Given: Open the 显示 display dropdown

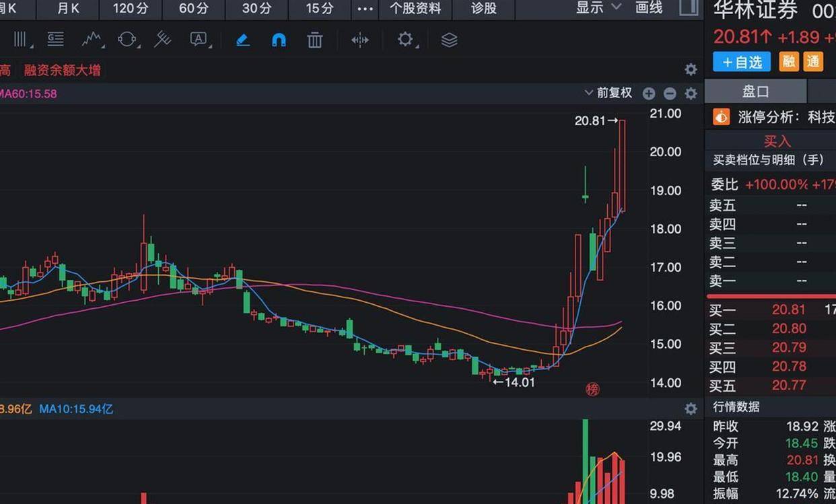Looking at the screenshot, I should point(598,8).
